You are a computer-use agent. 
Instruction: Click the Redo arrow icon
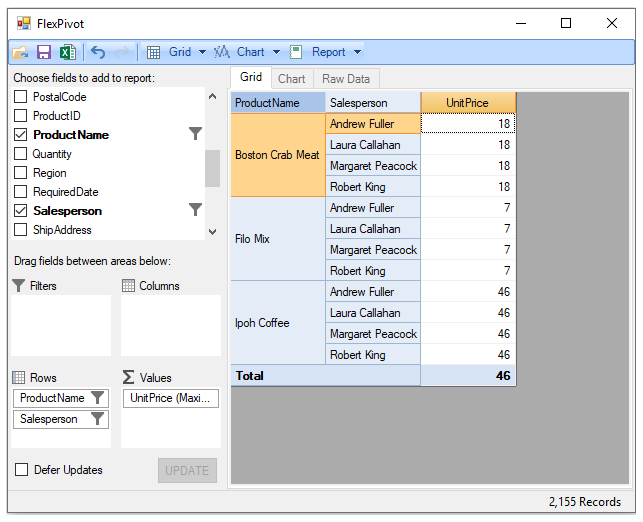coord(123,52)
